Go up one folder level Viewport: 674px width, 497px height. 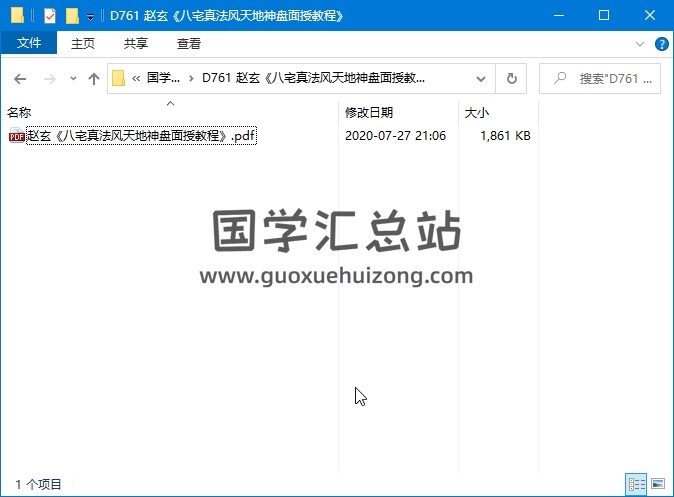click(94, 79)
